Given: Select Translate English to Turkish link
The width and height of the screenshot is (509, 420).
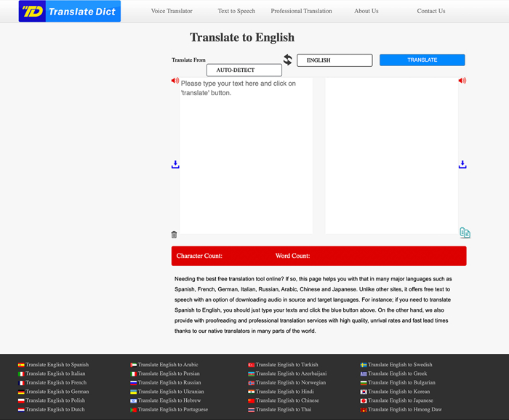Looking at the screenshot, I should coord(286,365).
